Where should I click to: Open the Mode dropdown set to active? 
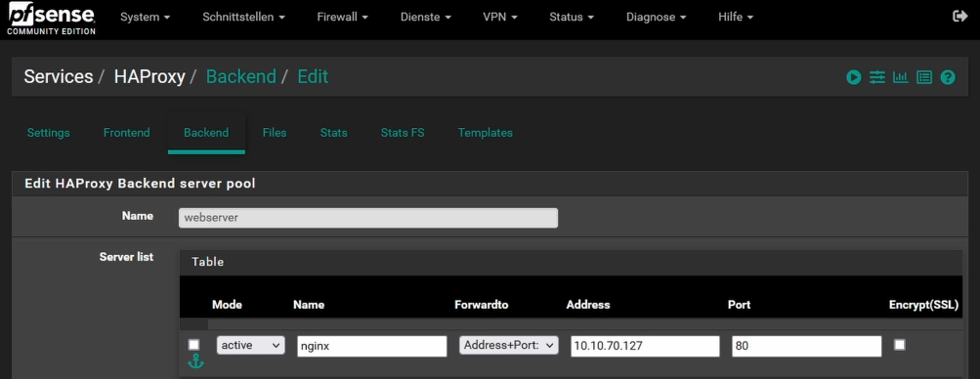click(x=251, y=345)
